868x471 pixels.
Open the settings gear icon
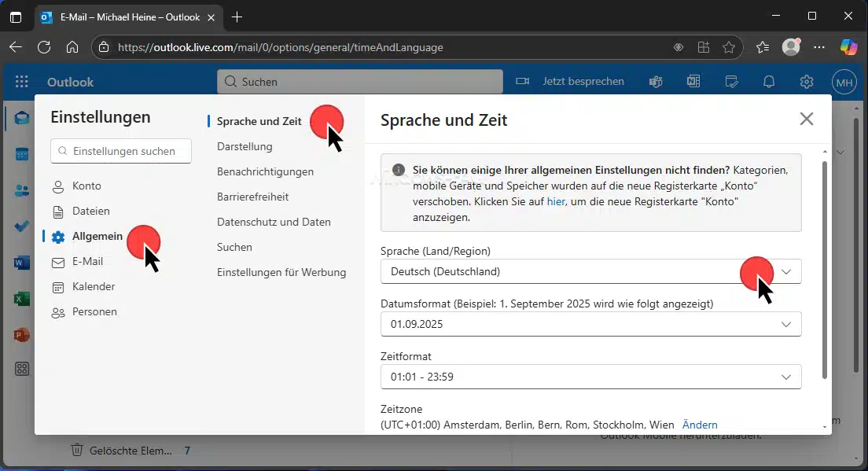(x=806, y=82)
